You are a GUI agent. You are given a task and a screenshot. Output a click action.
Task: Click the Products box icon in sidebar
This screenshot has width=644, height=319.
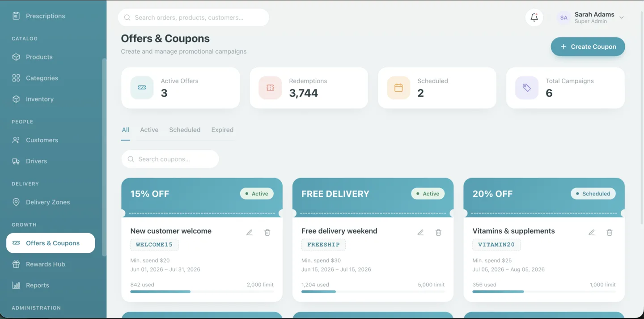16,57
